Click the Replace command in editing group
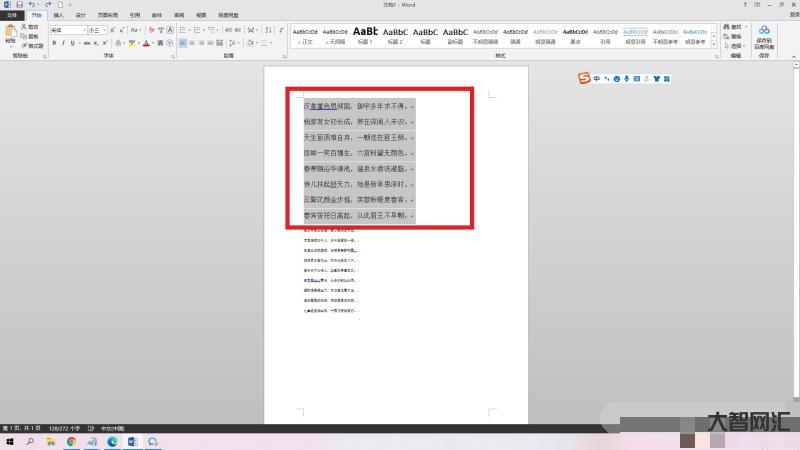Image resolution: width=800 pixels, height=450 pixels. 735,36
